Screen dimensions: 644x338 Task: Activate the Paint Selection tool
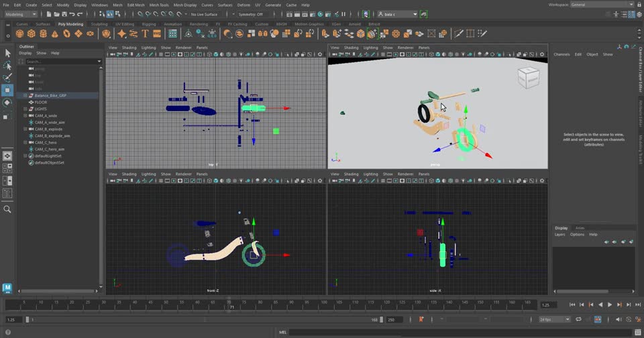pyautogui.click(x=7, y=78)
